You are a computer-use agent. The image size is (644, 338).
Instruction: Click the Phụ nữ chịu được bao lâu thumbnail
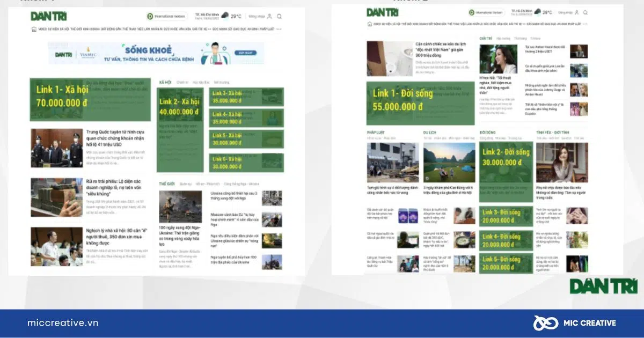pos(562,162)
